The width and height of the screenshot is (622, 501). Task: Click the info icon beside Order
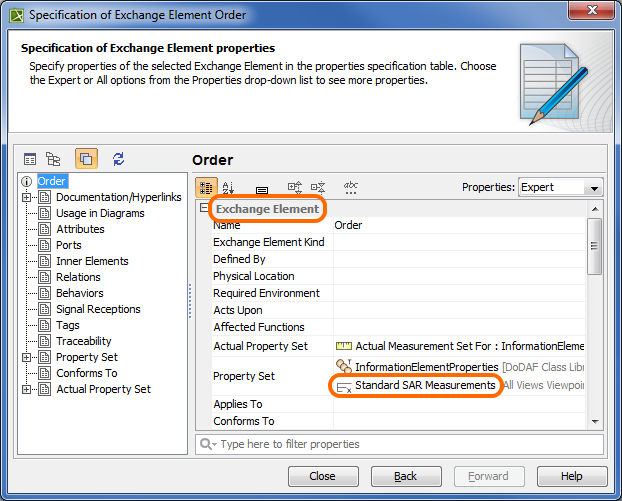(x=27, y=181)
